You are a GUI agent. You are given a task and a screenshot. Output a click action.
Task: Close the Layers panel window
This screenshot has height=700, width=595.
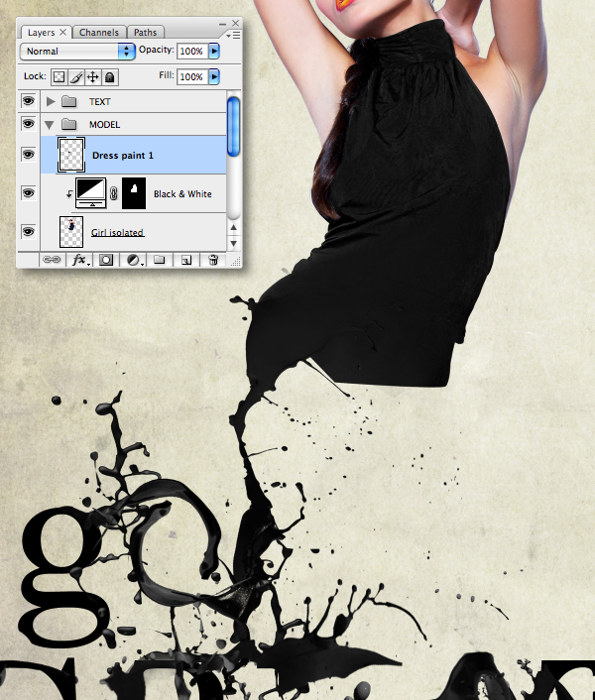click(236, 23)
